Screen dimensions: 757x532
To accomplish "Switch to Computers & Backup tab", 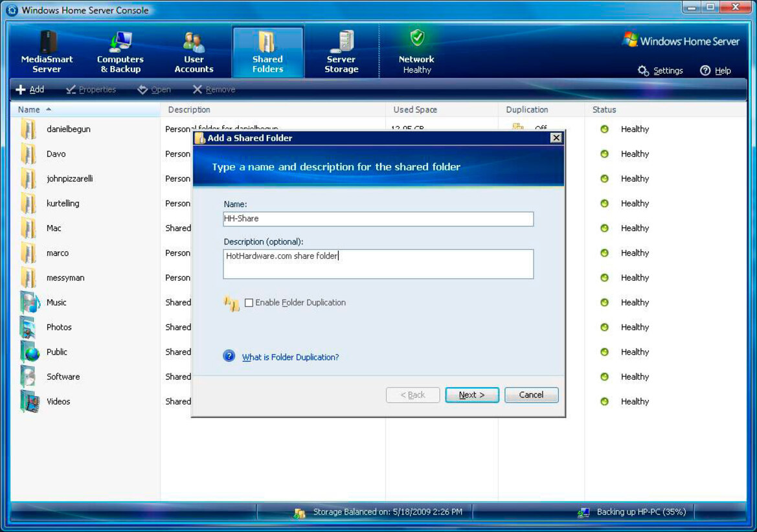I will pyautogui.click(x=120, y=52).
